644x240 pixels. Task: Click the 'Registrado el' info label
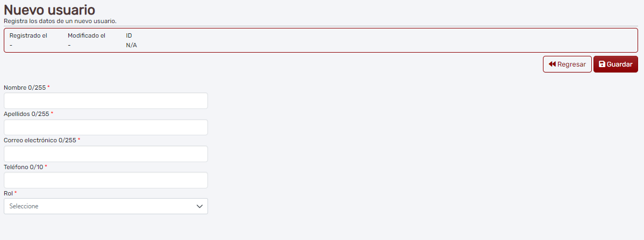point(28,36)
